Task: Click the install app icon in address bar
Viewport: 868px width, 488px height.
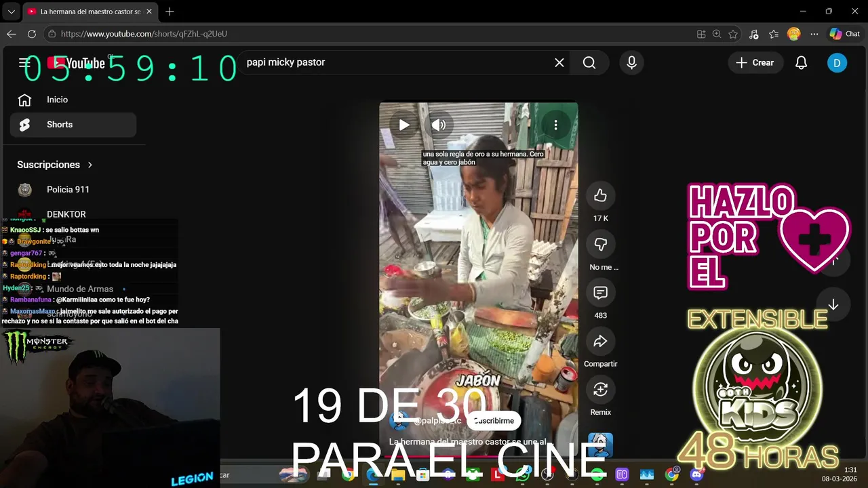Action: click(701, 34)
